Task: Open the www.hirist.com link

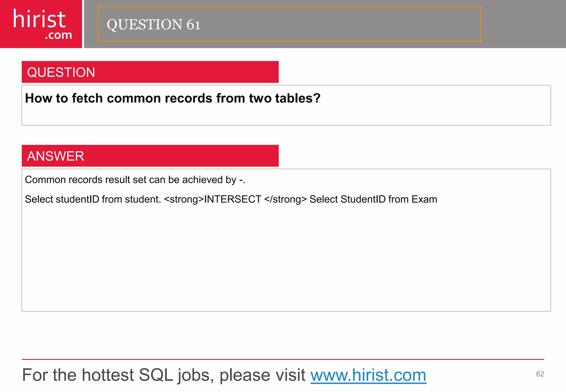Action: point(368,375)
